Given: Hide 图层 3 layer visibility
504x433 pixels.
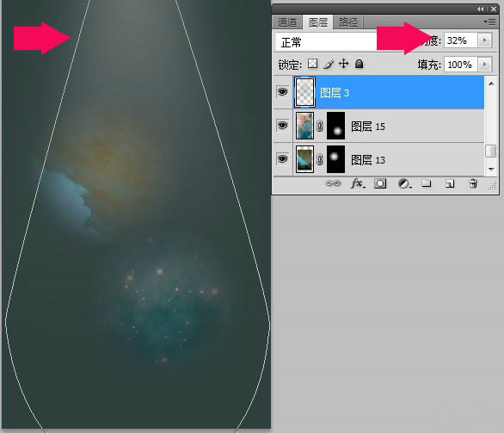Looking at the screenshot, I should click(x=283, y=92).
